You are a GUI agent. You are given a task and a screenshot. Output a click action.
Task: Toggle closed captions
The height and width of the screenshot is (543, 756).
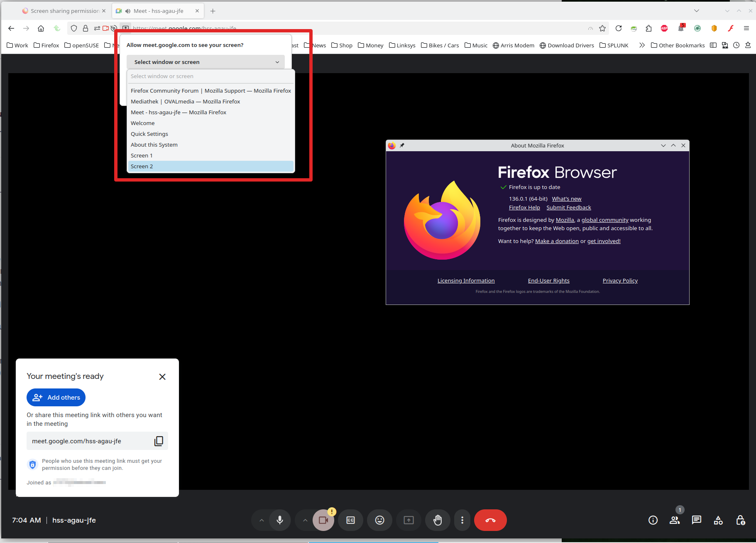[350, 520]
